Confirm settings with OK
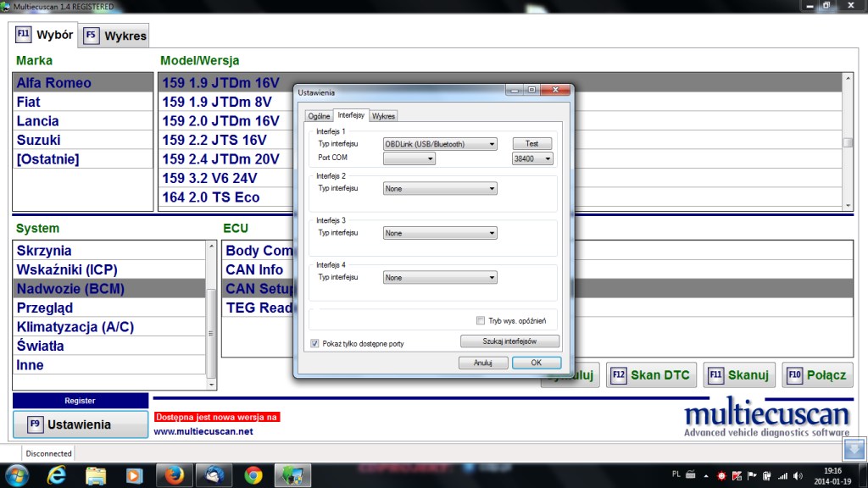This screenshot has width=868, height=488. (537, 363)
